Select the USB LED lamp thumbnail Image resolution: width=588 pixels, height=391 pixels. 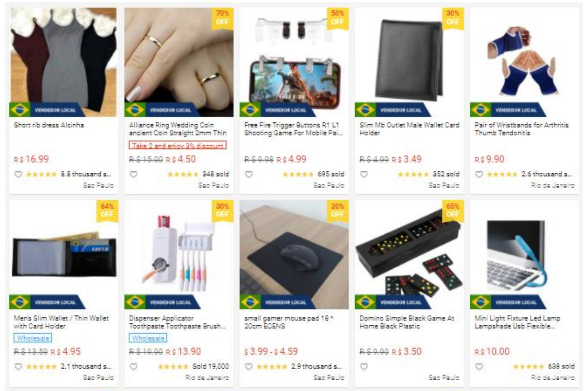click(x=524, y=255)
